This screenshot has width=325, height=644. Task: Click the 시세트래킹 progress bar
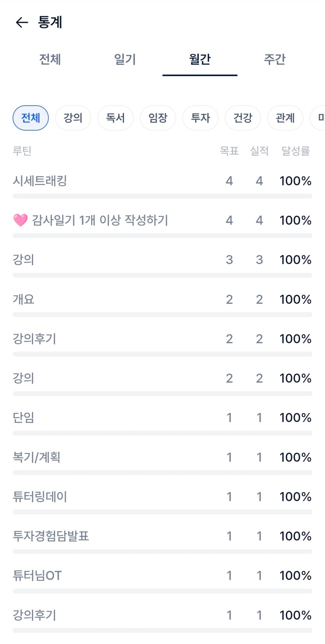point(162,196)
